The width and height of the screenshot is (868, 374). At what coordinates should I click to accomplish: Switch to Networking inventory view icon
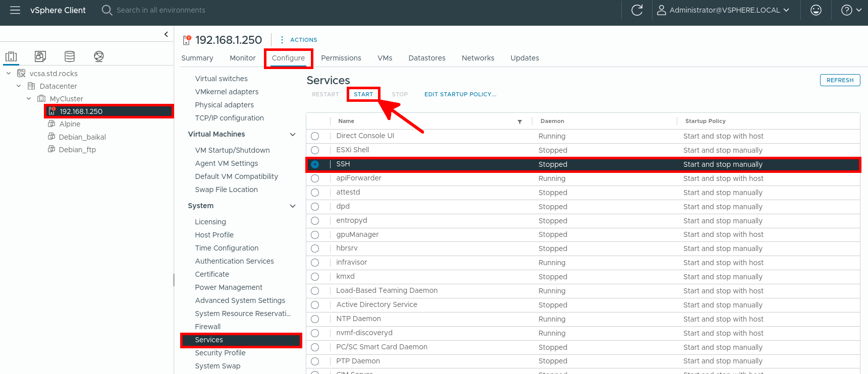(x=99, y=56)
